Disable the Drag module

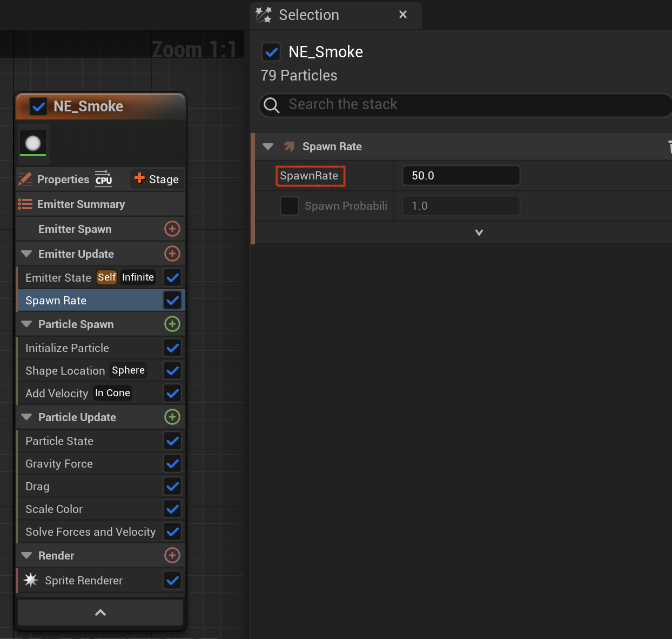coord(172,486)
